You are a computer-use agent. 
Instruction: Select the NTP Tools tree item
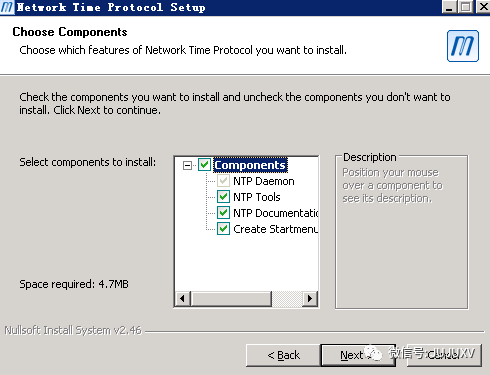click(257, 197)
